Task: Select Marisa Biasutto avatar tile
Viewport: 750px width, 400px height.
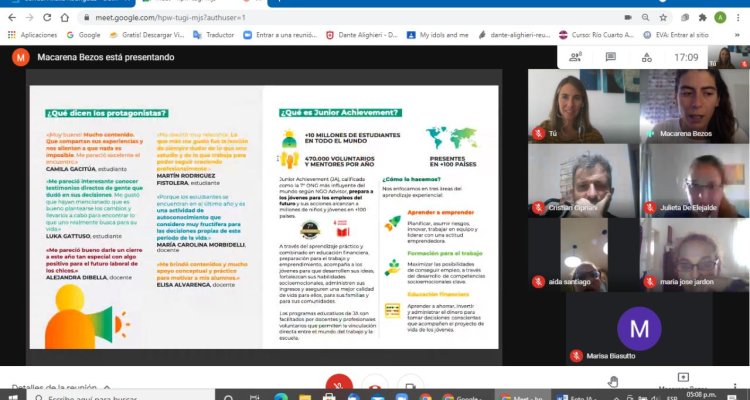Action: click(639, 329)
